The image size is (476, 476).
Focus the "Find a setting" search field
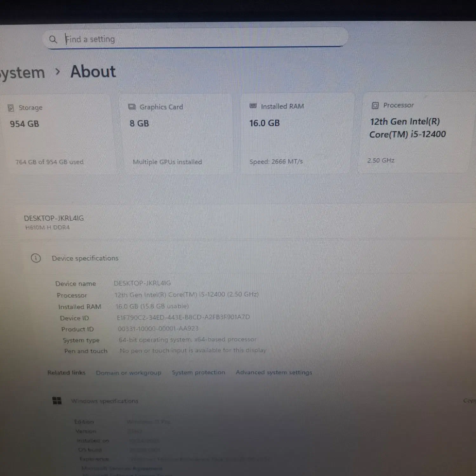coord(195,38)
